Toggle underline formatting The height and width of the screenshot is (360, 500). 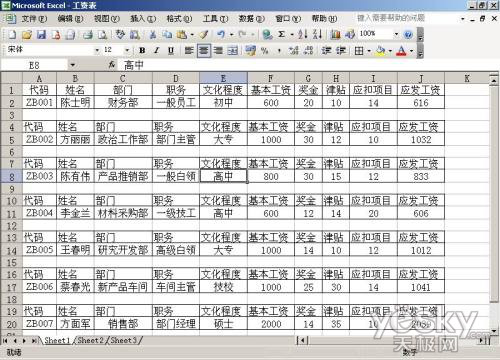[171, 51]
